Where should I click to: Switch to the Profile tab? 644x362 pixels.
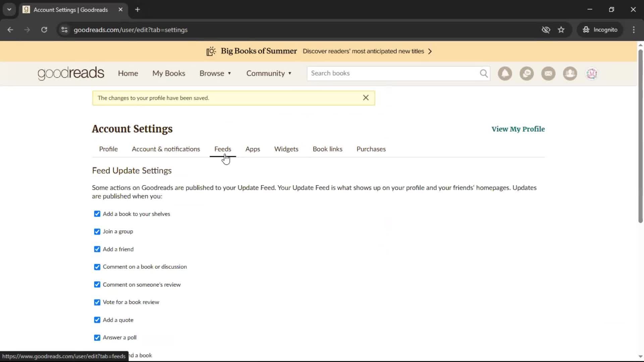point(108,149)
